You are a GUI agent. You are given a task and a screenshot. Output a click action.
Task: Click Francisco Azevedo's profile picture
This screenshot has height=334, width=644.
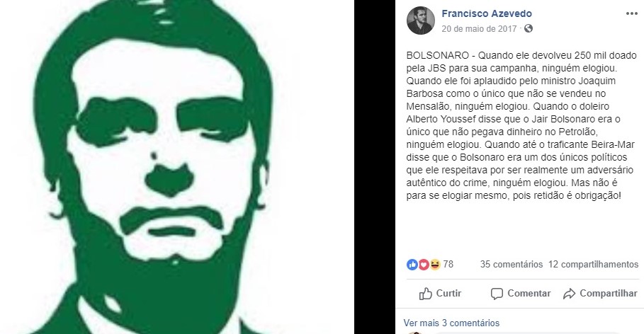click(x=421, y=21)
